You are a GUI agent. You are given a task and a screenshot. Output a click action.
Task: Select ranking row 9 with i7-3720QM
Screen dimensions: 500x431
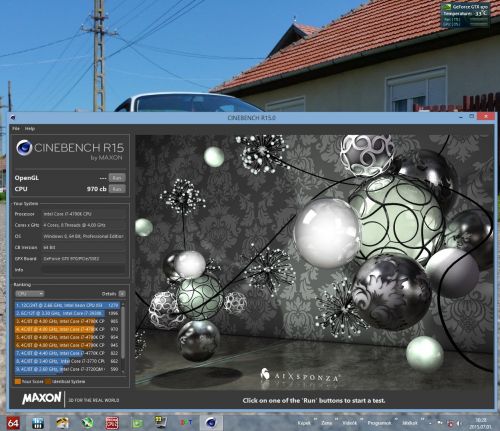67,369
